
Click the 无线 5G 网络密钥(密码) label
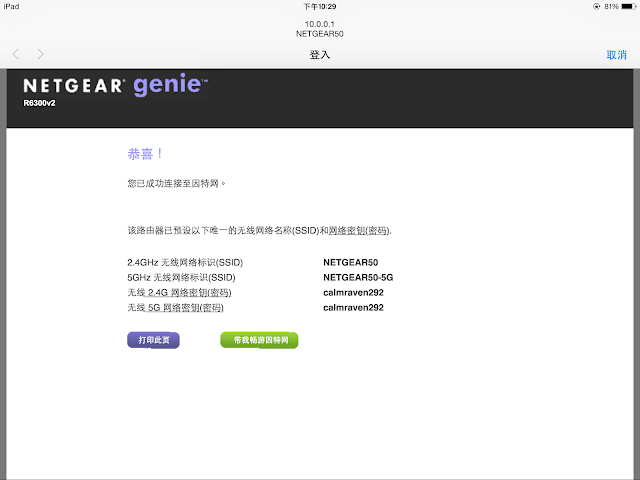click(x=176, y=308)
